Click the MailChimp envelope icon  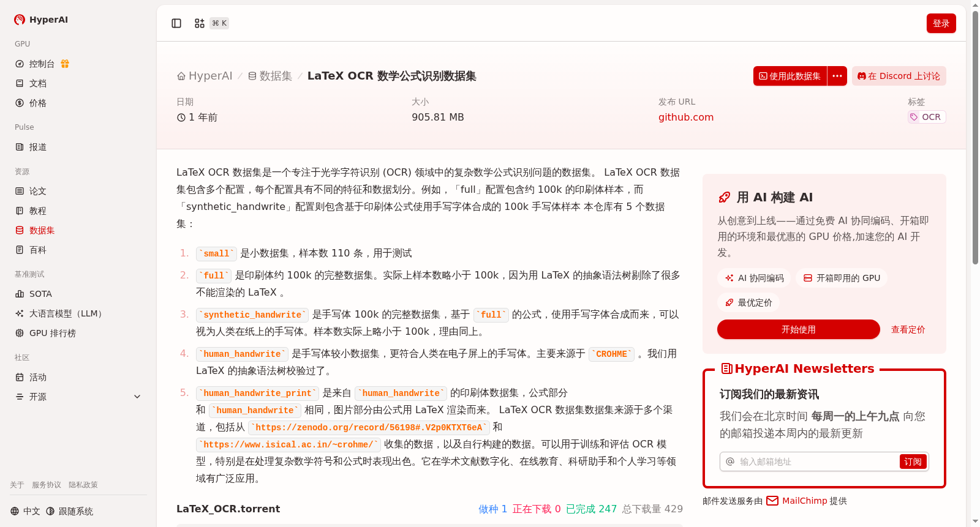click(772, 501)
